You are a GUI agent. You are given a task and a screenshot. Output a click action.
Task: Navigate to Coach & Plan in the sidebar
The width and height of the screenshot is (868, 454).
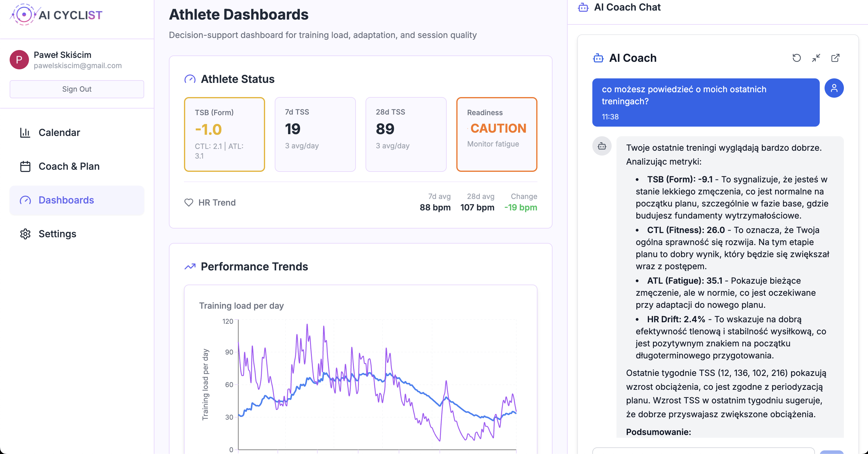pyautogui.click(x=69, y=166)
